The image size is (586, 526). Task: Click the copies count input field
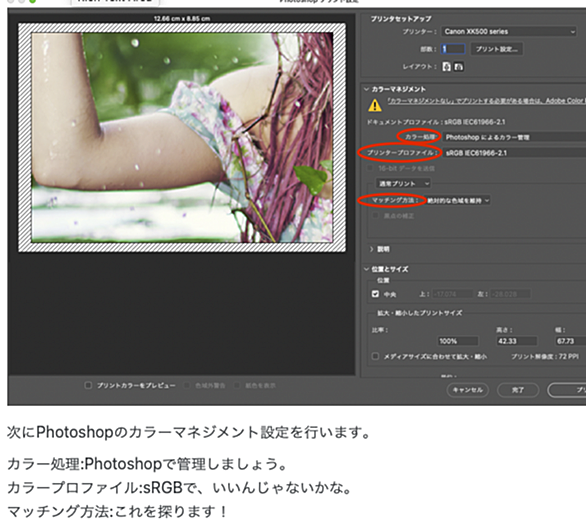[x=453, y=49]
